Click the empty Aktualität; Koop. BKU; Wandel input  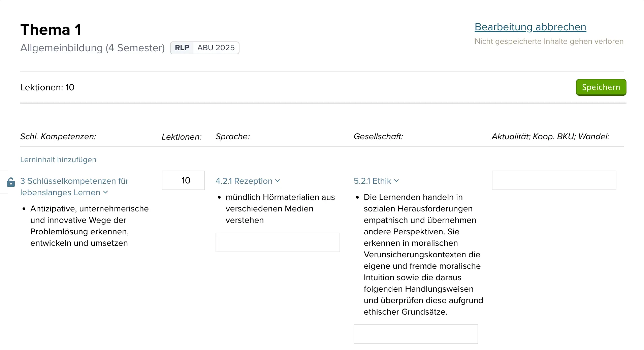point(554,180)
